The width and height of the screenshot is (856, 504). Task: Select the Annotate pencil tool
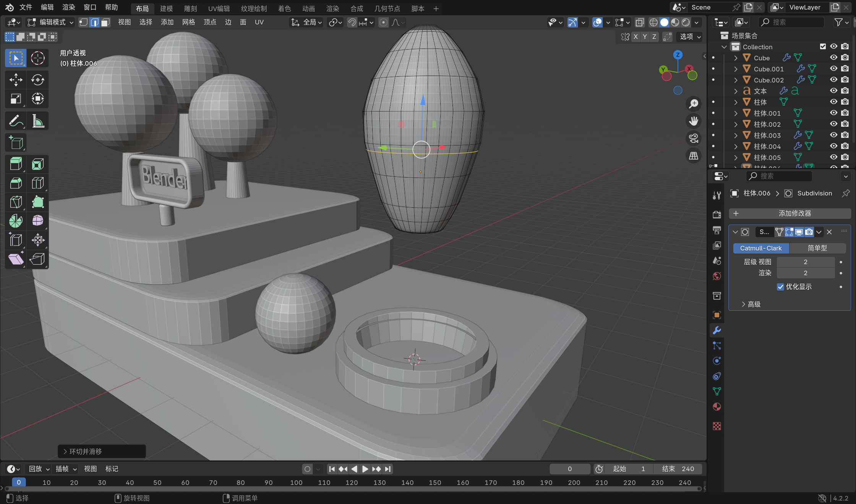click(16, 121)
